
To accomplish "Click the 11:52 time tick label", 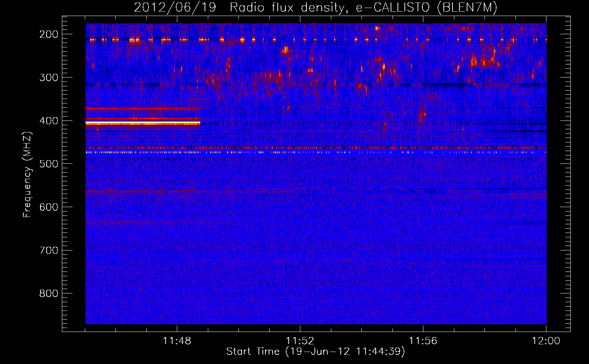I will [300, 341].
